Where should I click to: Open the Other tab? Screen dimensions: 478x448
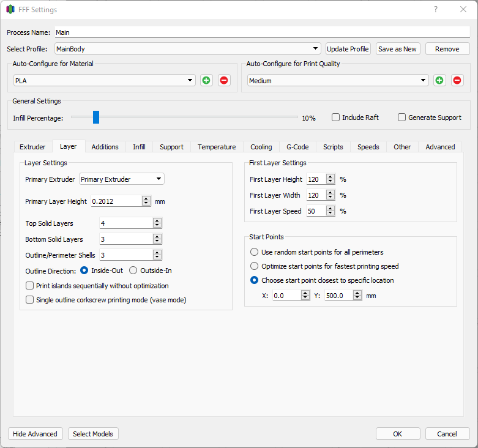402,147
